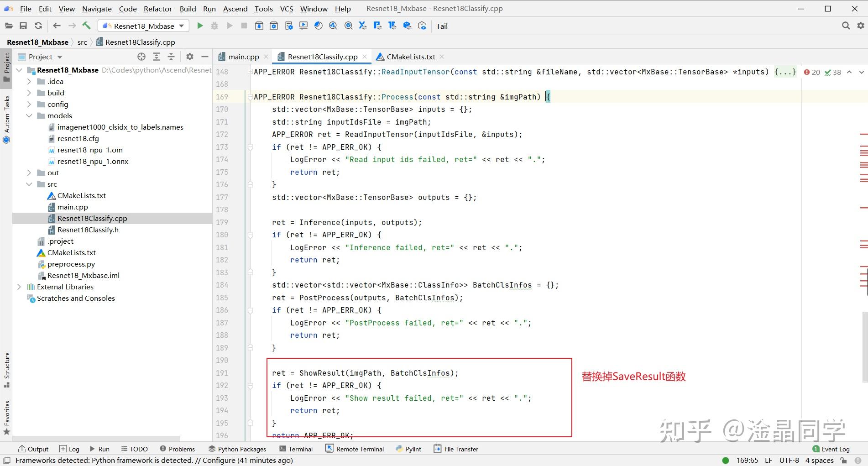
Task: Click the Tail button in toolbar
Action: pyautogui.click(x=442, y=26)
